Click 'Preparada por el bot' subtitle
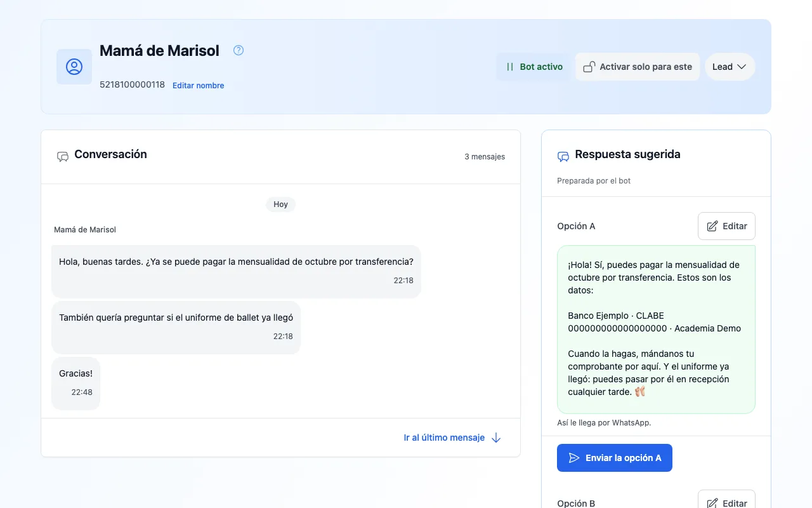The width and height of the screenshot is (812, 508). pos(594,181)
